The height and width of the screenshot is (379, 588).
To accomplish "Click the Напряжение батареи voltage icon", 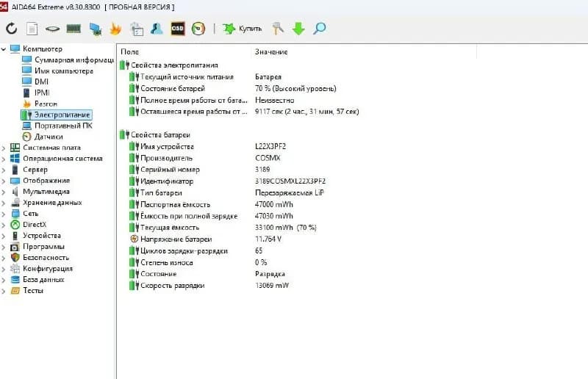I will (x=134, y=239).
